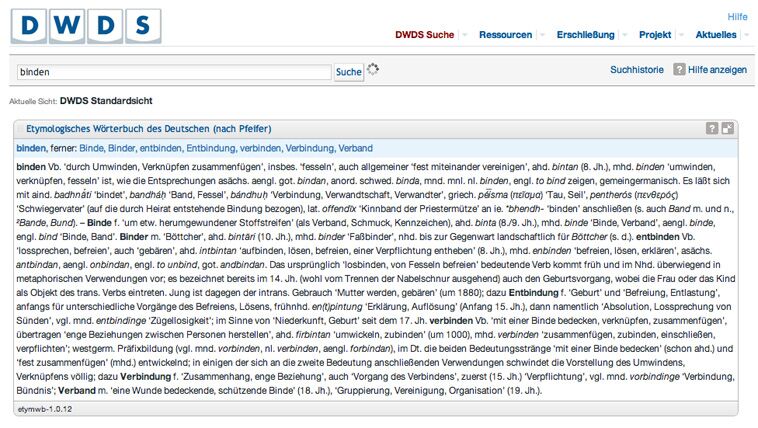The image size is (758, 428).
Task: Expand the Erschließung dropdown arrow
Action: click(624, 35)
